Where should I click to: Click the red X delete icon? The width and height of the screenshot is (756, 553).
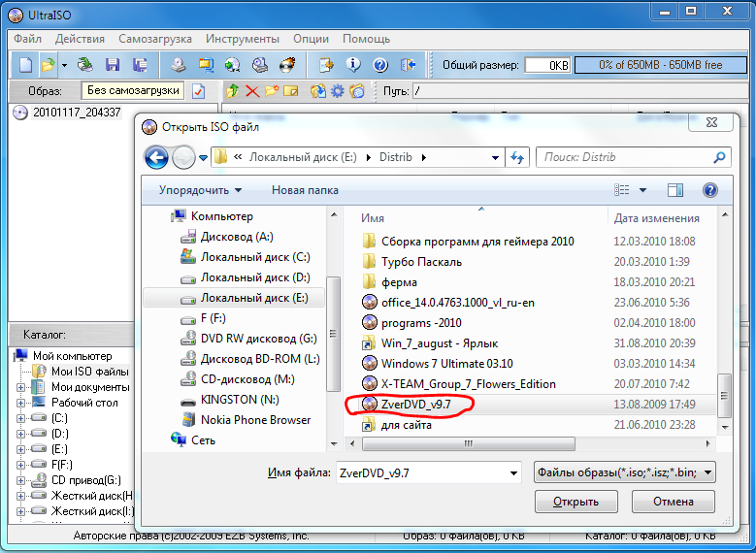(x=252, y=90)
